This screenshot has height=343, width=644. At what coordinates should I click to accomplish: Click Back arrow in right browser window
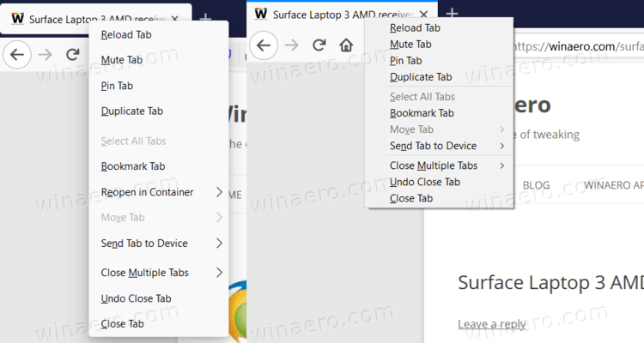(264, 45)
